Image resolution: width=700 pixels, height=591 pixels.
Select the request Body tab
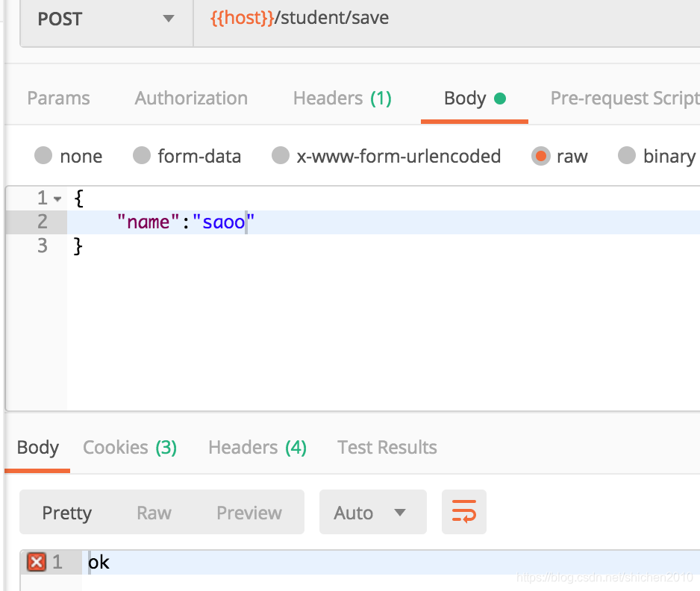(475, 98)
